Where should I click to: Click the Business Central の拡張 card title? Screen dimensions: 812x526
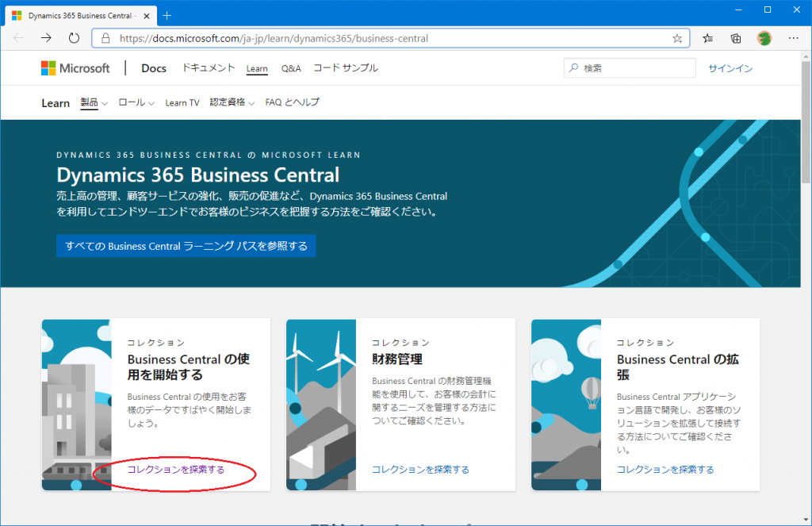click(677, 367)
